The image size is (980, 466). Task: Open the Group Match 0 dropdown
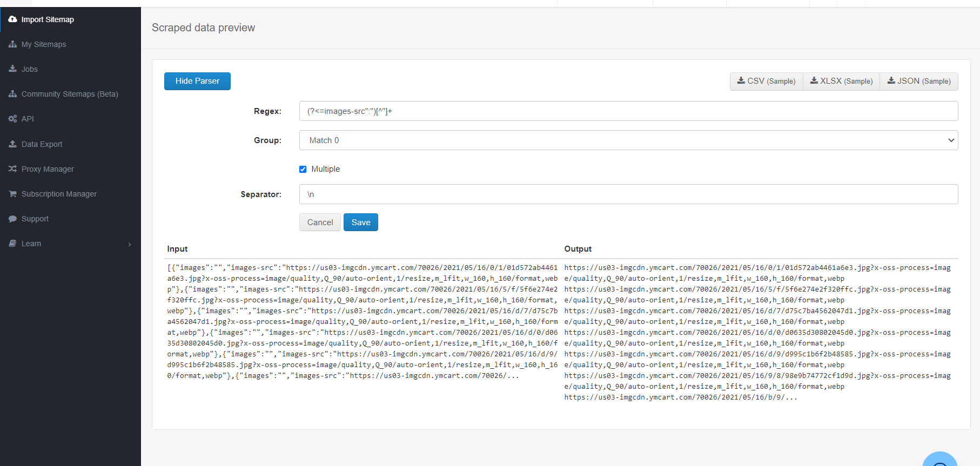point(628,140)
